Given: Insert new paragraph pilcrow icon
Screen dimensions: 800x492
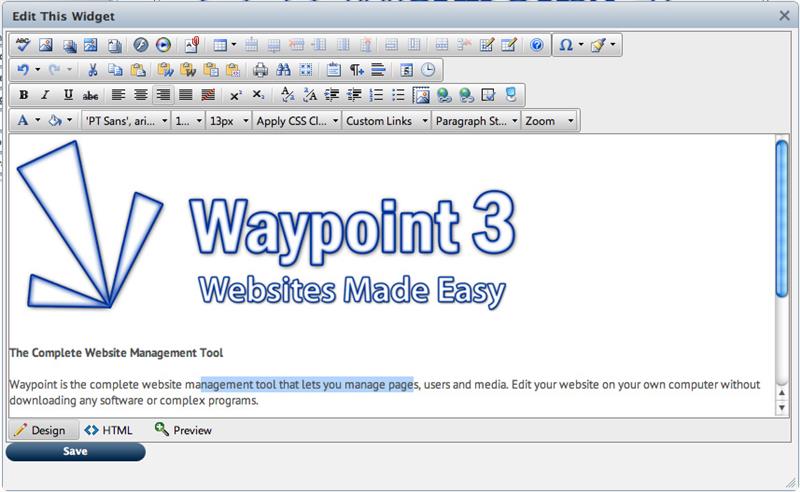Looking at the screenshot, I should coord(357,70).
